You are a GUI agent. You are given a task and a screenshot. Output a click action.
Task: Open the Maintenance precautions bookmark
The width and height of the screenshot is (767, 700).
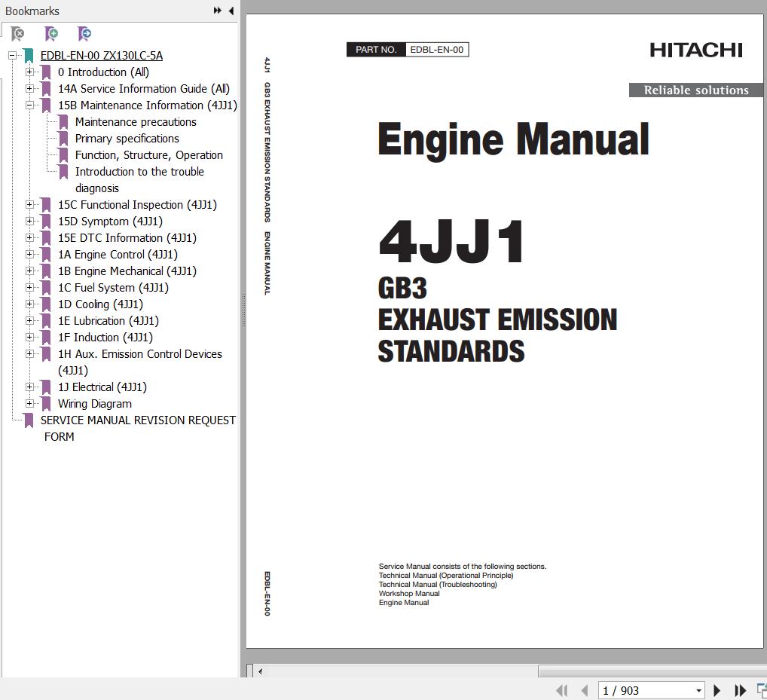(136, 122)
